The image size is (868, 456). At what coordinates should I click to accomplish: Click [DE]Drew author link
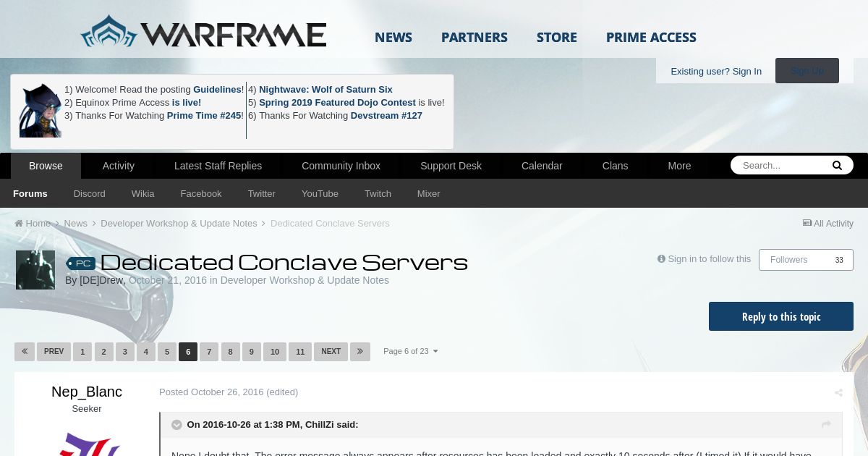coord(101,280)
